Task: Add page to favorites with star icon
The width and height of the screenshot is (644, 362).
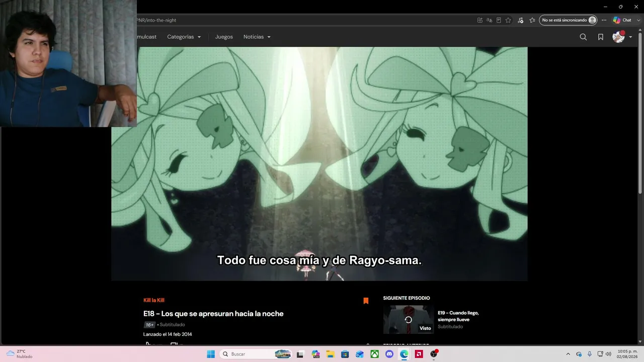Action: point(508,20)
